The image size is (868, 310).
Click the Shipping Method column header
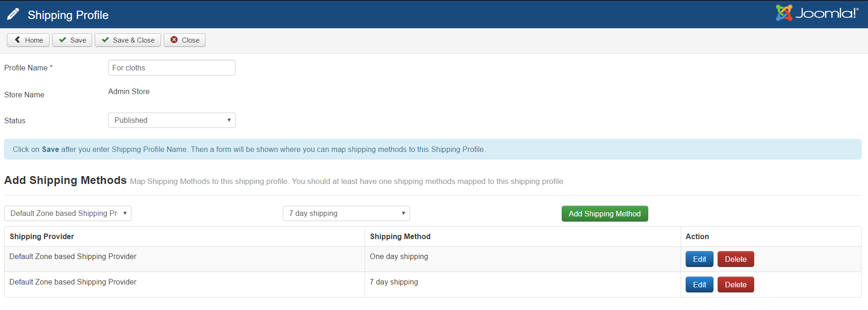(400, 236)
